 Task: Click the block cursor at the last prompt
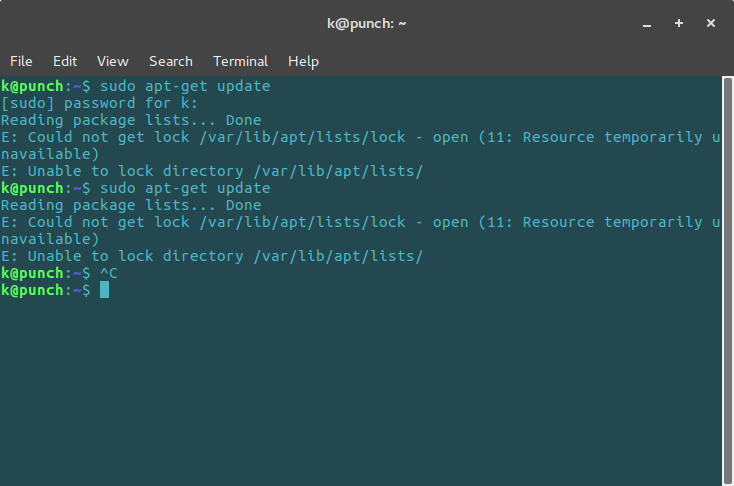pyautogui.click(x=104, y=290)
